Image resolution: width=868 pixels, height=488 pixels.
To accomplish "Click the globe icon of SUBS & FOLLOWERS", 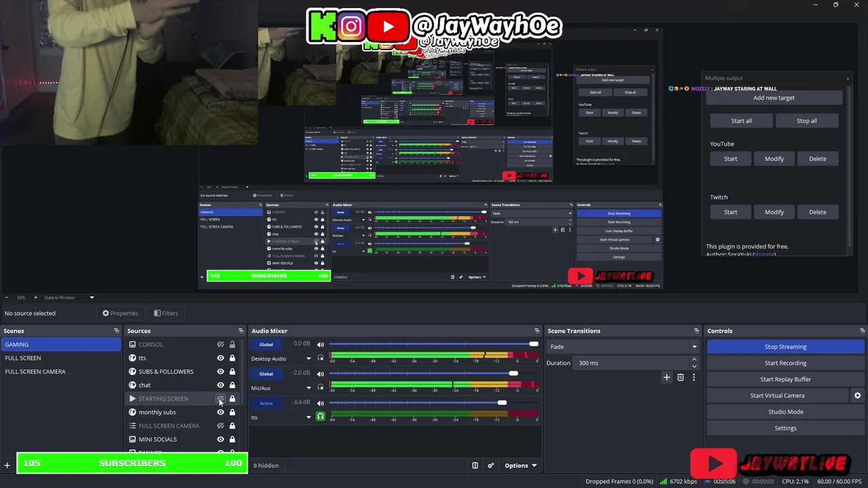I will [132, 371].
